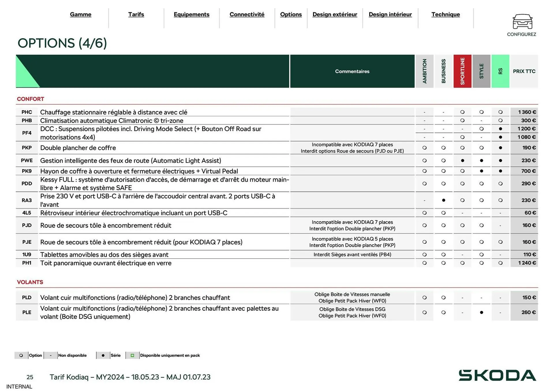Screen dimensions: 554x392
Task: Select PDD option circle under STYLE
Action: (x=481, y=184)
